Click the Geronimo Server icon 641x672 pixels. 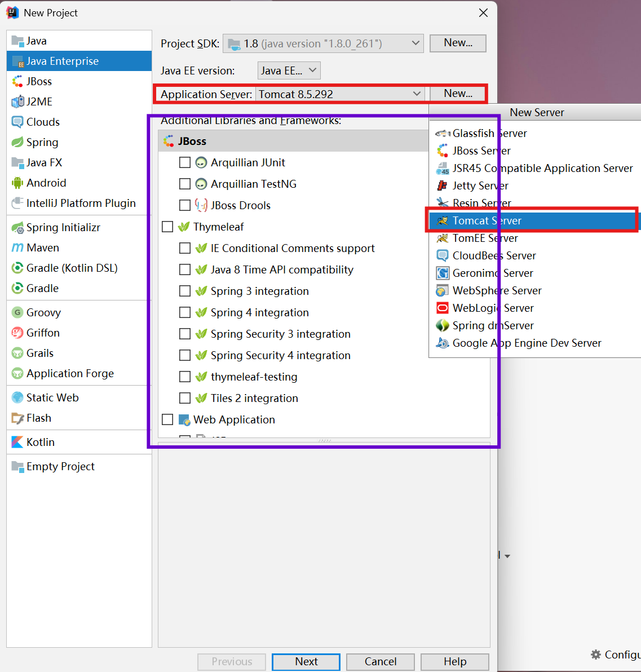click(442, 273)
